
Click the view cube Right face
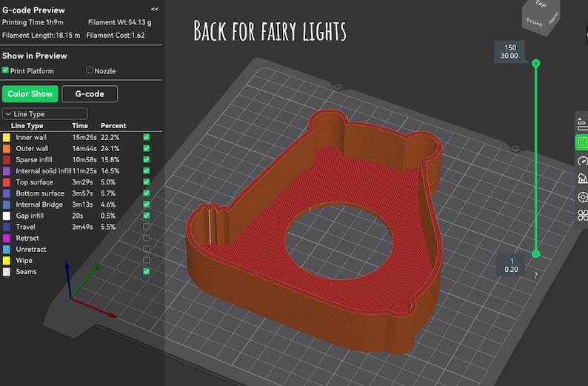click(553, 19)
